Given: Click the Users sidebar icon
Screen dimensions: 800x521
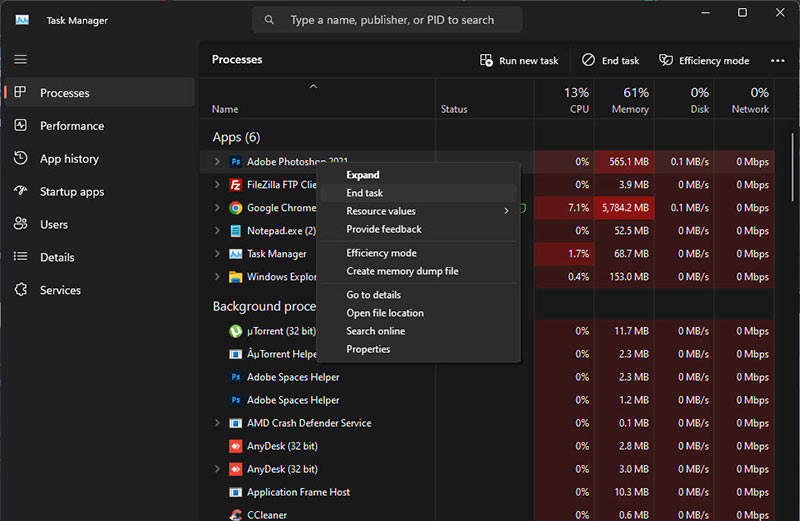Looking at the screenshot, I should pos(20,224).
